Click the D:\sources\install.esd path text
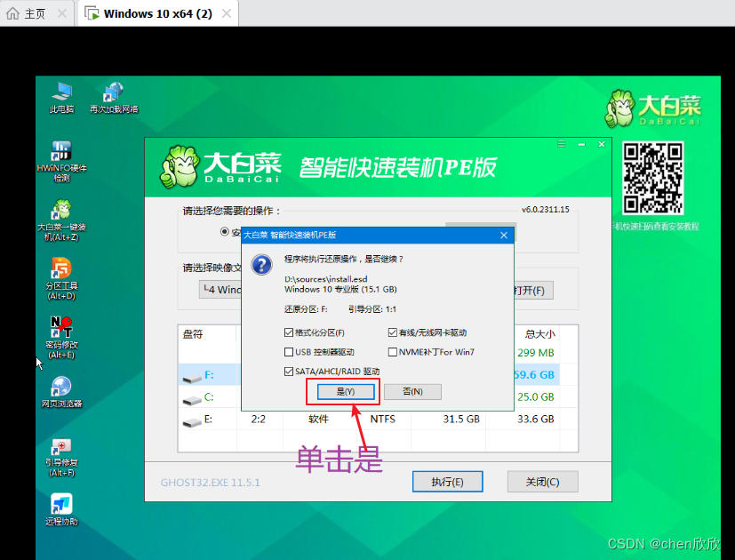Image resolution: width=735 pixels, height=560 pixels. tap(326, 279)
